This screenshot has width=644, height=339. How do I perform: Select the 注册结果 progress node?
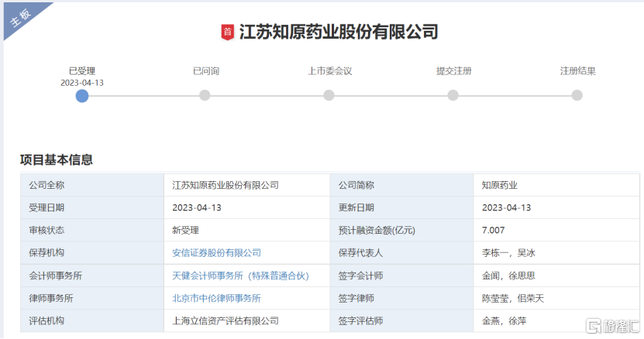(577, 96)
